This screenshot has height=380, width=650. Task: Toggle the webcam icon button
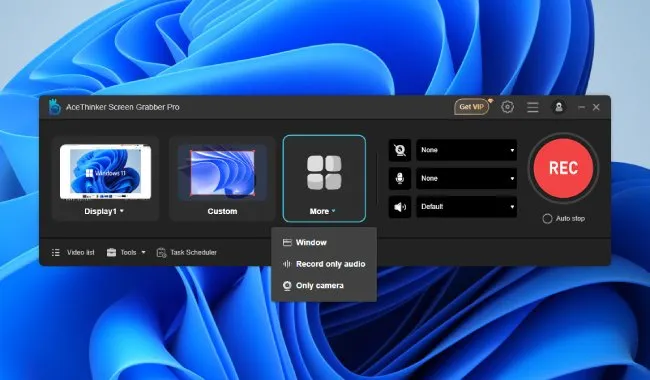pos(400,150)
